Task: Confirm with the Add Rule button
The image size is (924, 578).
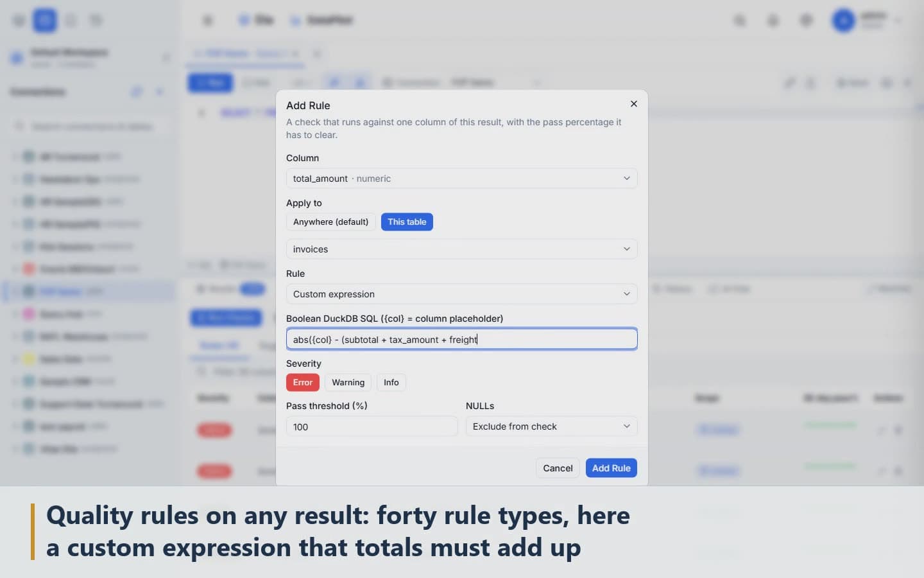Action: 611,468
